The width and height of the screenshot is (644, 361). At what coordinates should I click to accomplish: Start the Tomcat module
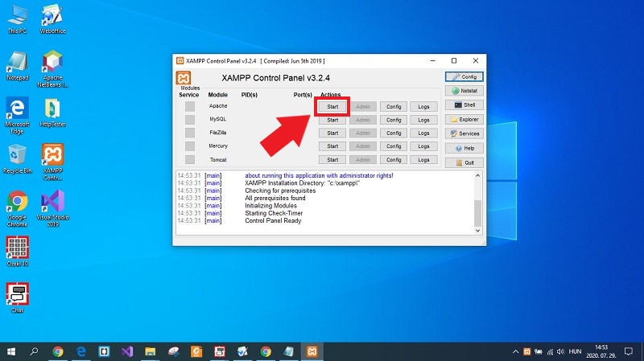pyautogui.click(x=332, y=159)
